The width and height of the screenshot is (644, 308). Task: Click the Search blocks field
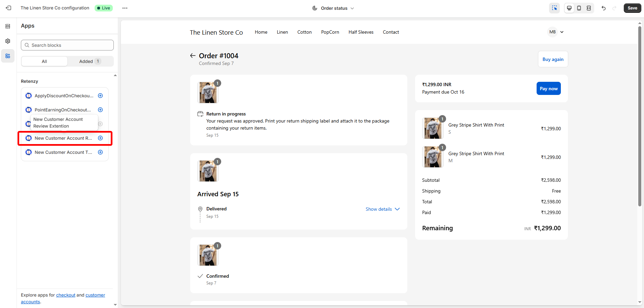(67, 45)
